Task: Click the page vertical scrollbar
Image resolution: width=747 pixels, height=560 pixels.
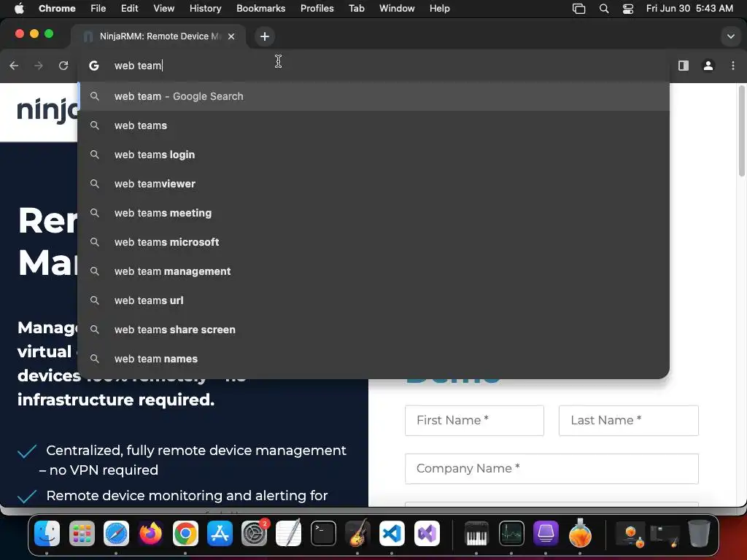Action: [x=742, y=131]
